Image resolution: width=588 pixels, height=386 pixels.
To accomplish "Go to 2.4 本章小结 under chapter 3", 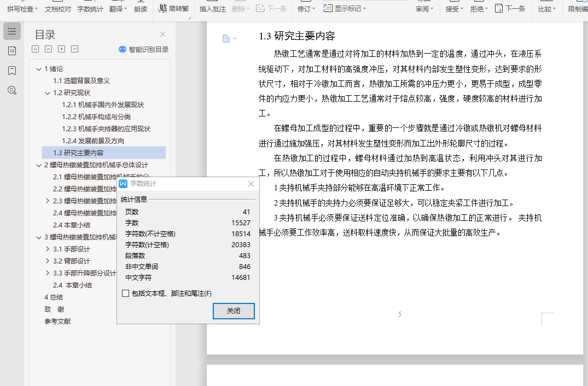I will (x=72, y=285).
